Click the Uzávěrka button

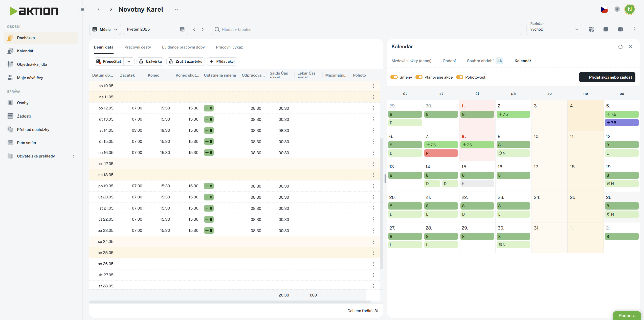point(150,61)
